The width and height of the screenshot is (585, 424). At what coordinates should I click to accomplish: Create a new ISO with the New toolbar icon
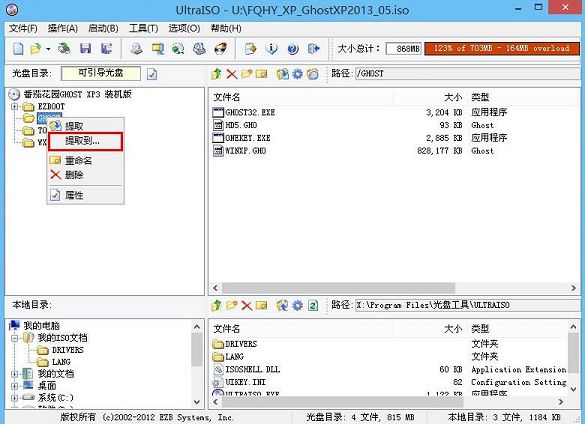coord(18,49)
